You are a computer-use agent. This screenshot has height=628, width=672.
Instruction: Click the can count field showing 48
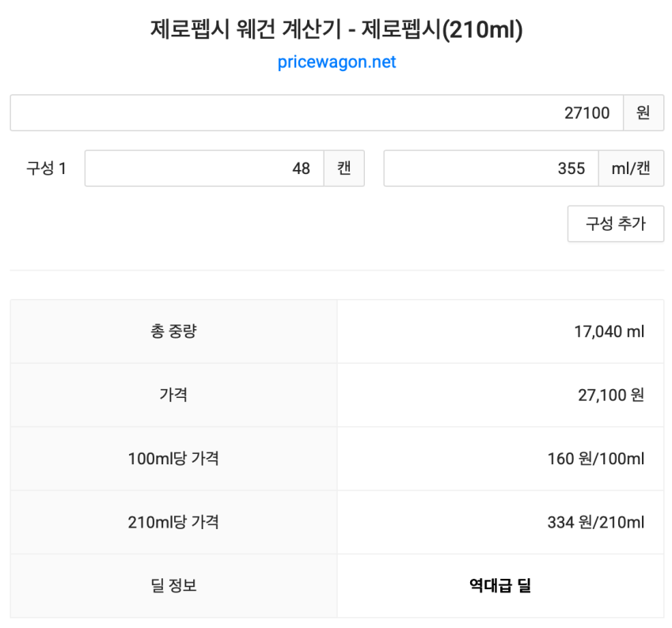point(204,168)
